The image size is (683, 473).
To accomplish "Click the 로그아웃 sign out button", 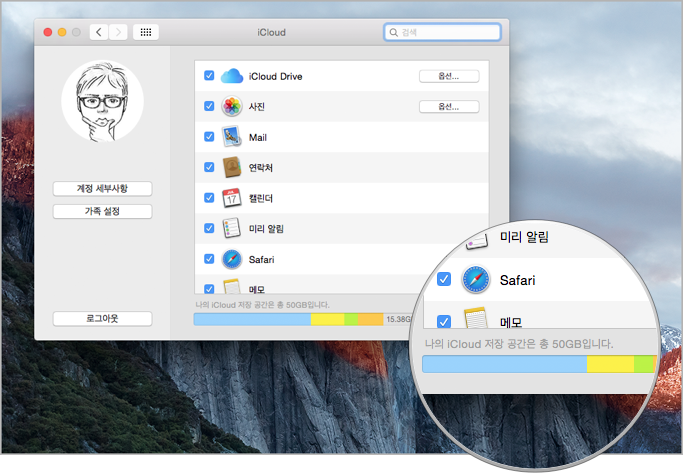I will pos(102,318).
